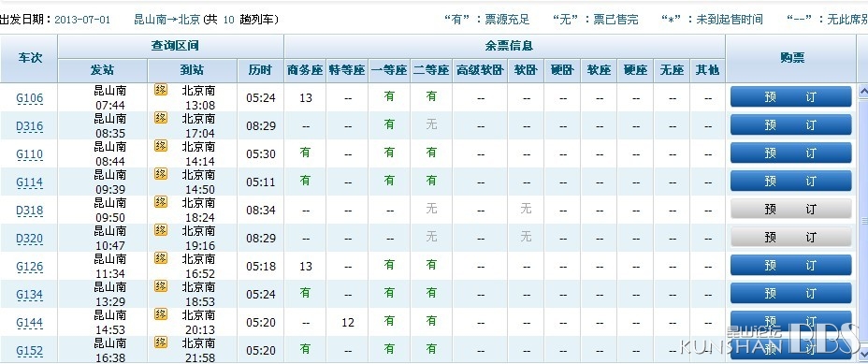Book ticket for train G126
The image size is (868, 364).
click(790, 266)
